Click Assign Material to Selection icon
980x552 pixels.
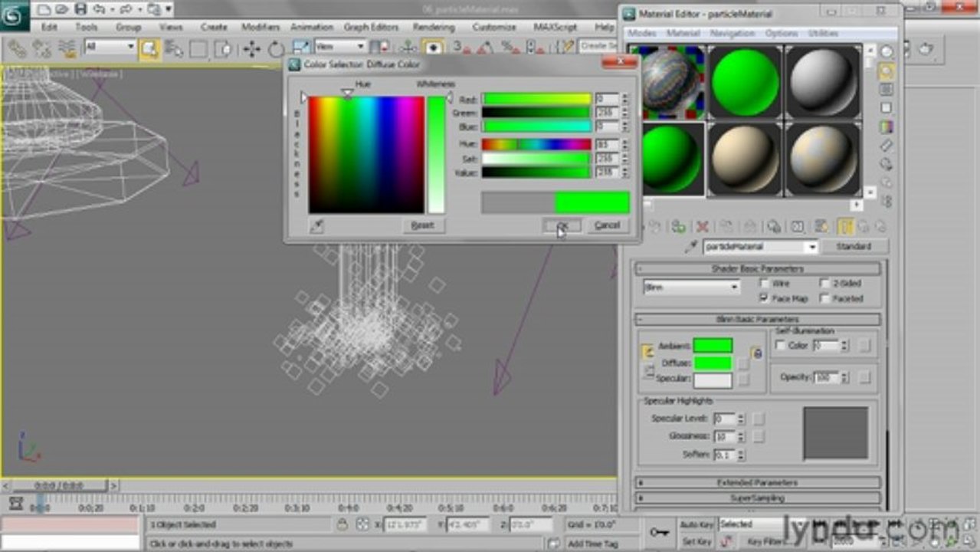(x=678, y=226)
